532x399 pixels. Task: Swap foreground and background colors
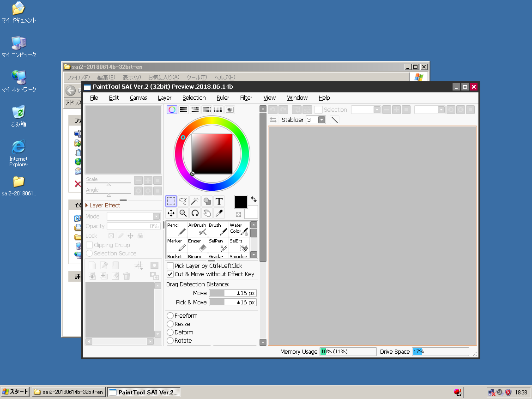[254, 199]
